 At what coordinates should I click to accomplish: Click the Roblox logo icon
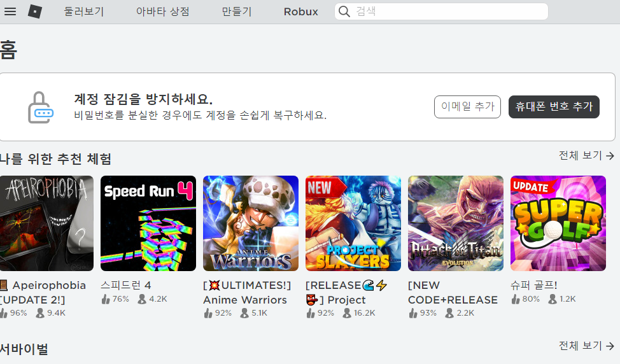coord(35,11)
